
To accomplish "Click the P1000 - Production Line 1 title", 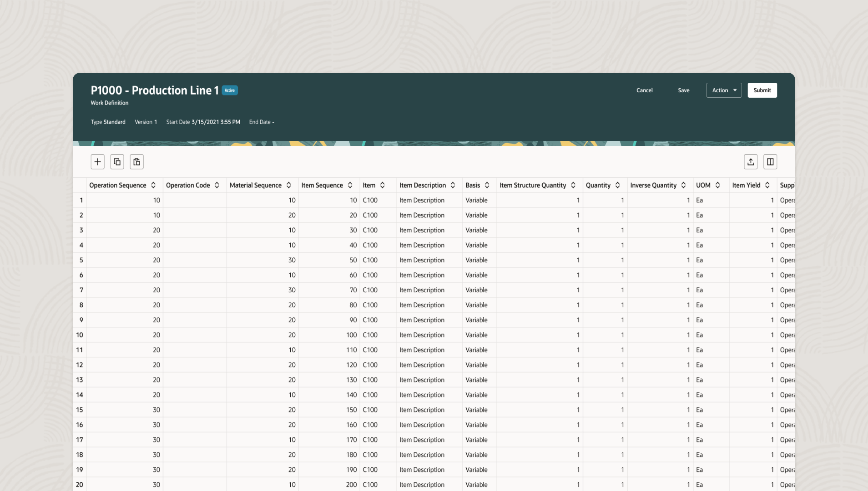I will click(155, 90).
